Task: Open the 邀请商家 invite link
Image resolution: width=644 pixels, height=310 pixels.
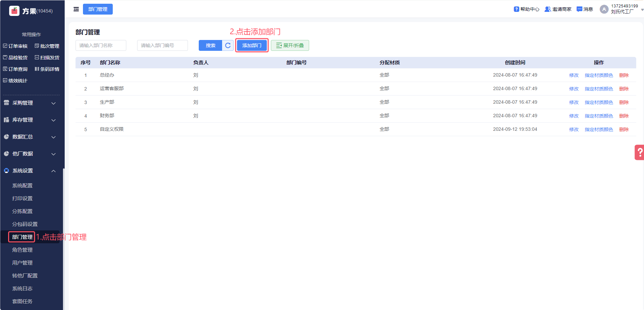Action: click(x=558, y=9)
